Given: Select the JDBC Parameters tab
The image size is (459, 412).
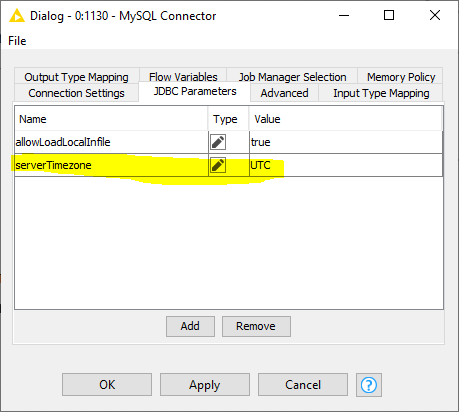Looking at the screenshot, I should (195, 91).
